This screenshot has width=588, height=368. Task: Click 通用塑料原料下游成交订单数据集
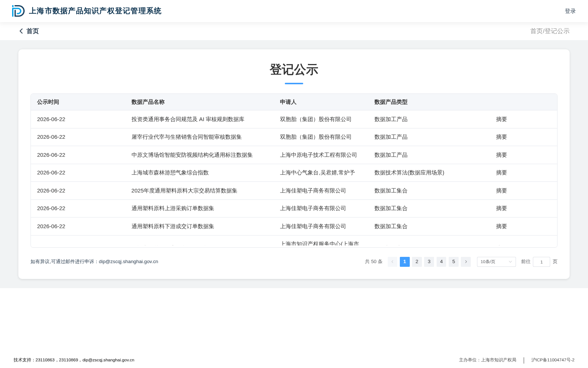coord(173,226)
